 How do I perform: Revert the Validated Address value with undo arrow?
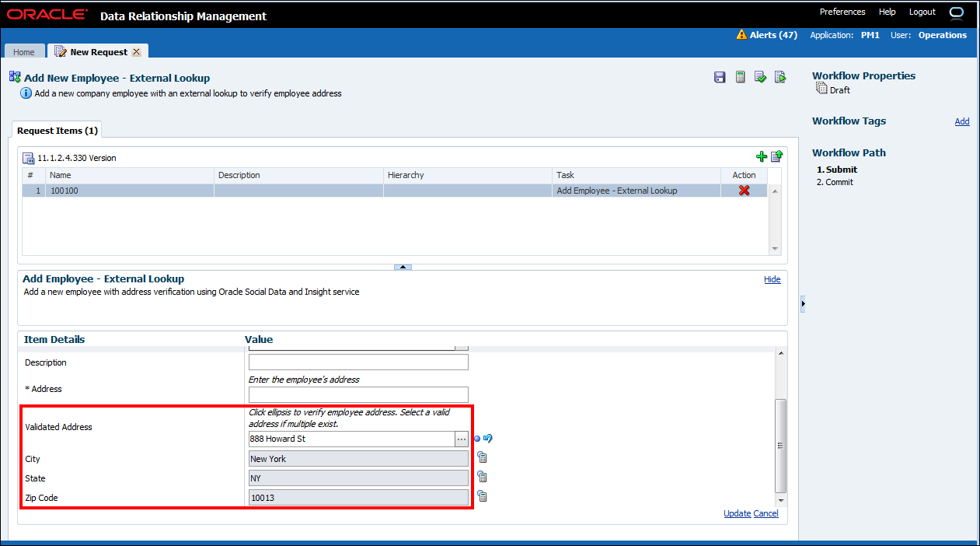point(488,439)
